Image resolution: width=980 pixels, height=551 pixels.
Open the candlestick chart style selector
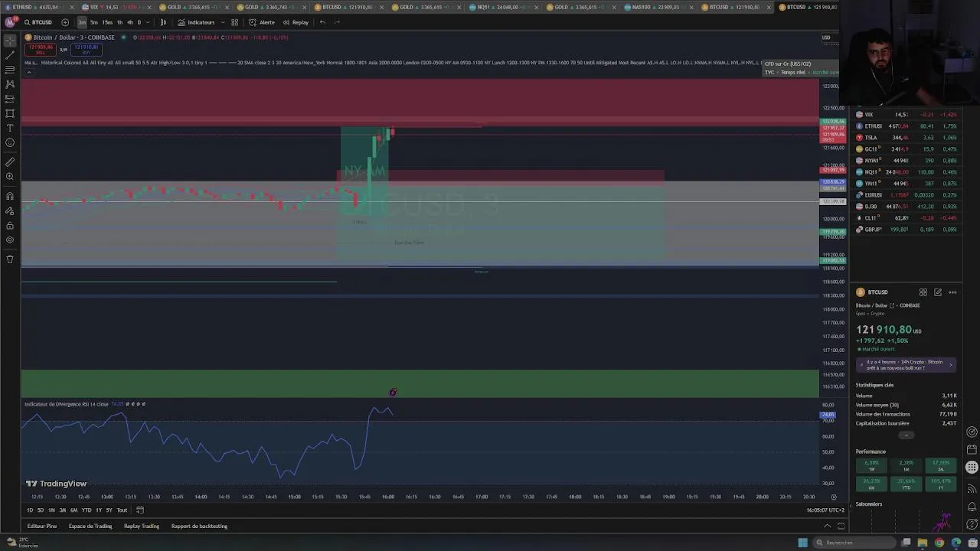coord(163,22)
